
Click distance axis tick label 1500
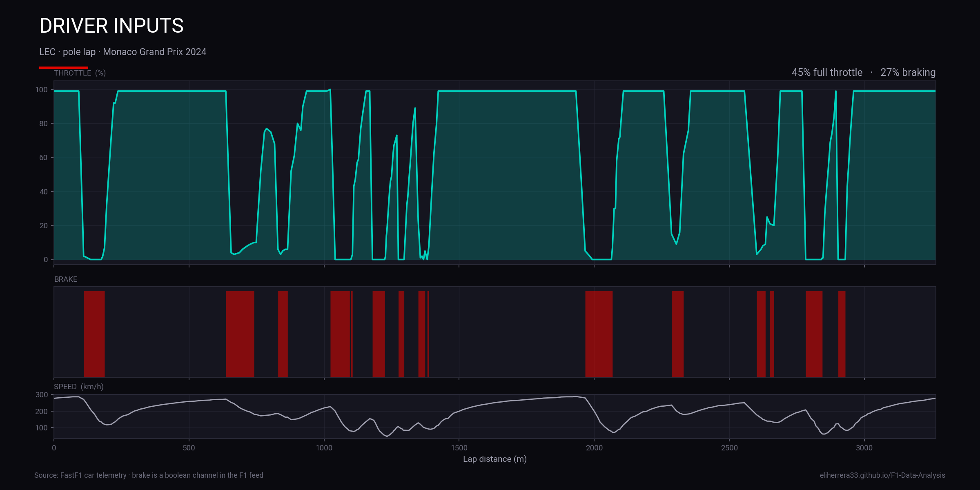[459, 448]
